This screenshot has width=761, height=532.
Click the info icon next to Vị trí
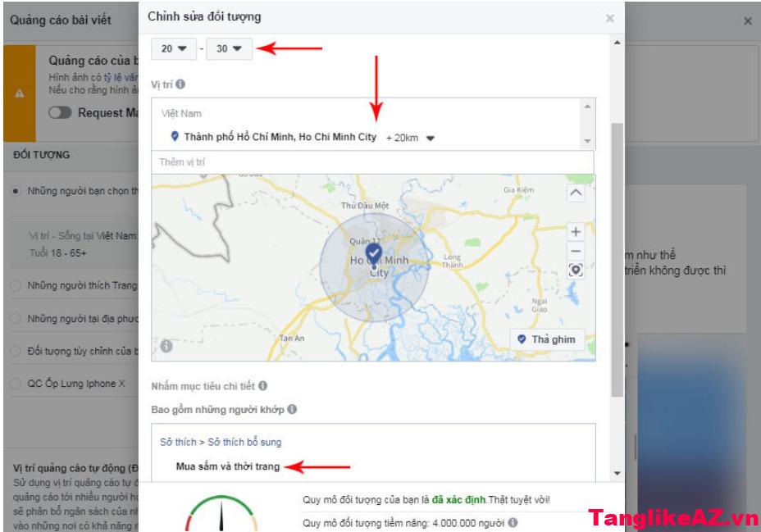[180, 84]
